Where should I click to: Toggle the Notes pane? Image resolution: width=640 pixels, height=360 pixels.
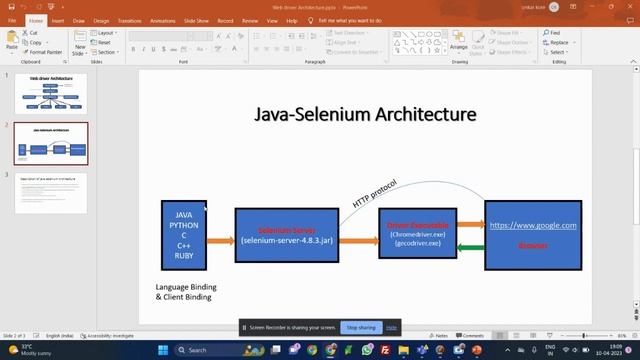point(438,336)
